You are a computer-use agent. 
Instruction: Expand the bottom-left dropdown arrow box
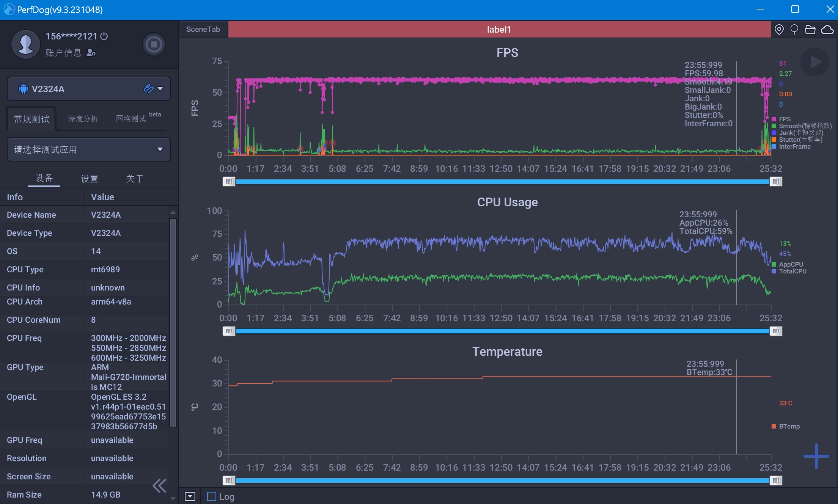coord(190,496)
